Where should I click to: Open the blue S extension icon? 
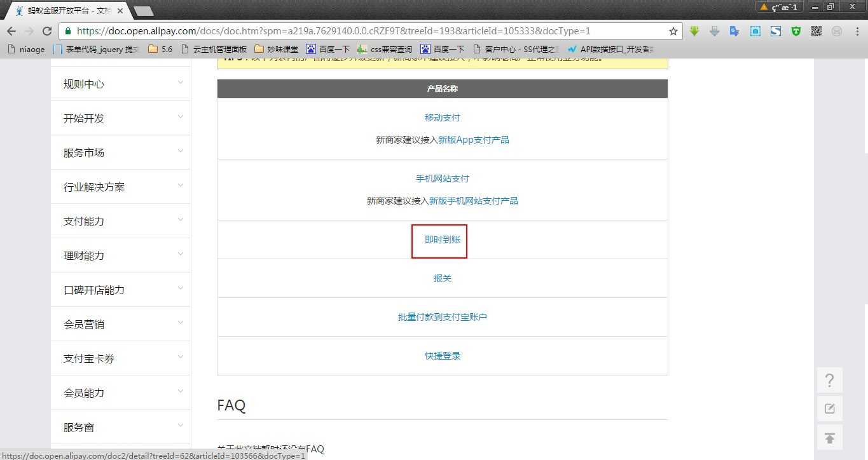click(x=776, y=31)
